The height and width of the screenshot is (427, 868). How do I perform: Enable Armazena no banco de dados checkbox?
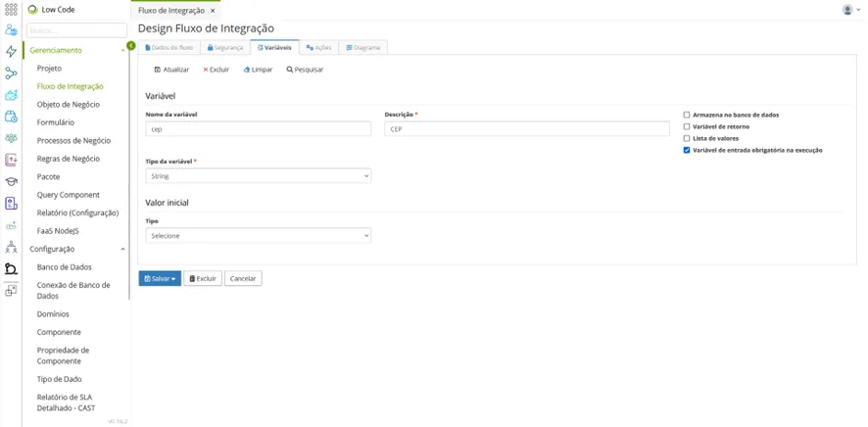[x=687, y=115]
